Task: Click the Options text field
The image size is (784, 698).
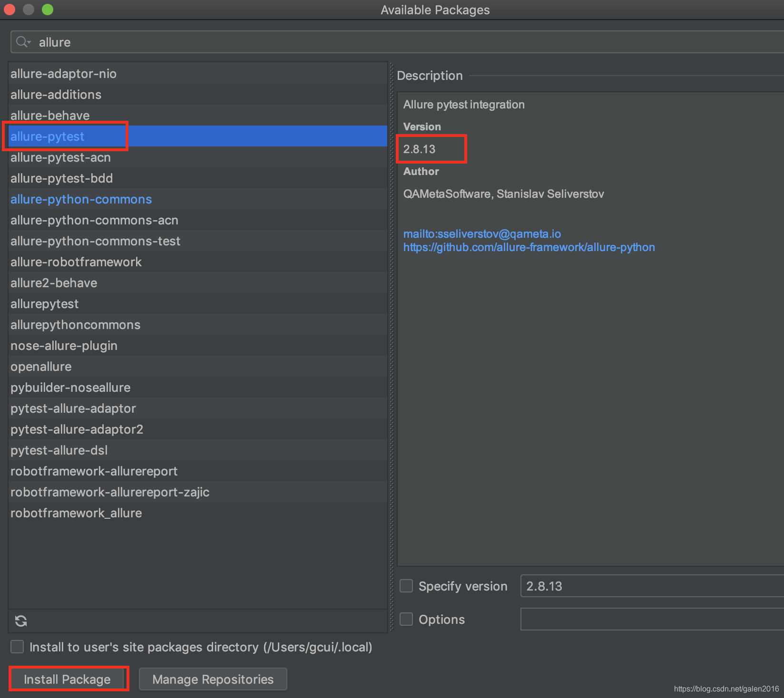Action: click(652, 619)
